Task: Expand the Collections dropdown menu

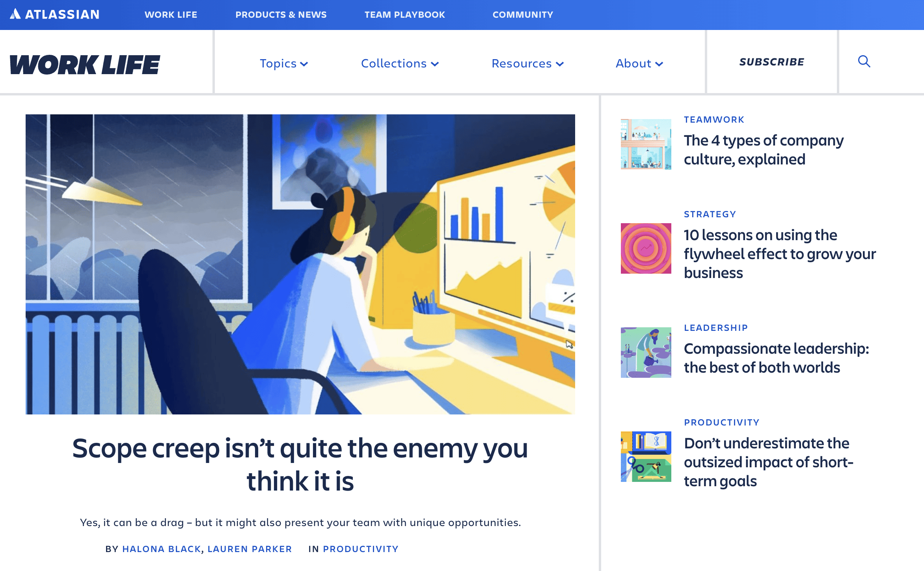Action: pyautogui.click(x=400, y=63)
